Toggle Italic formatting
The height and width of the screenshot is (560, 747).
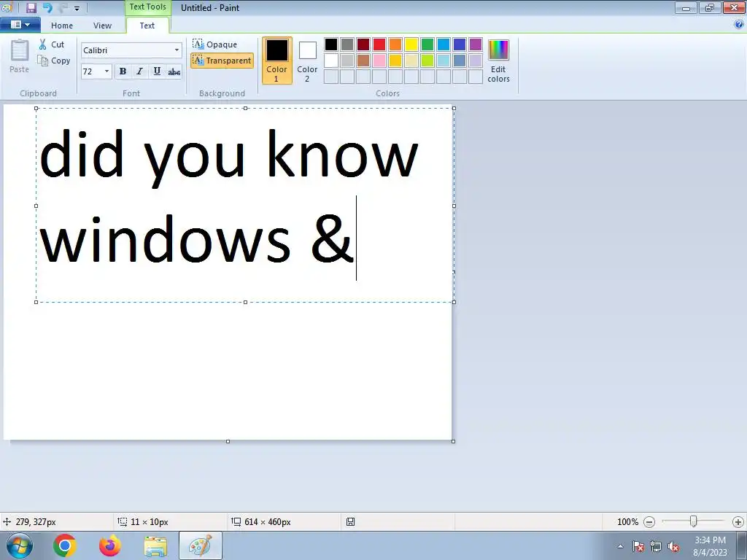[x=139, y=71]
